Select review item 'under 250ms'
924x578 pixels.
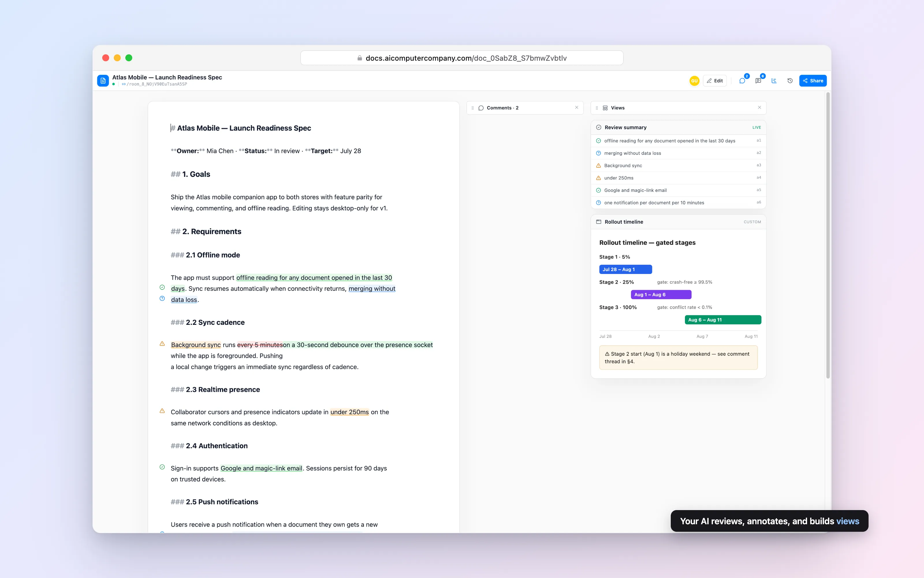click(679, 178)
